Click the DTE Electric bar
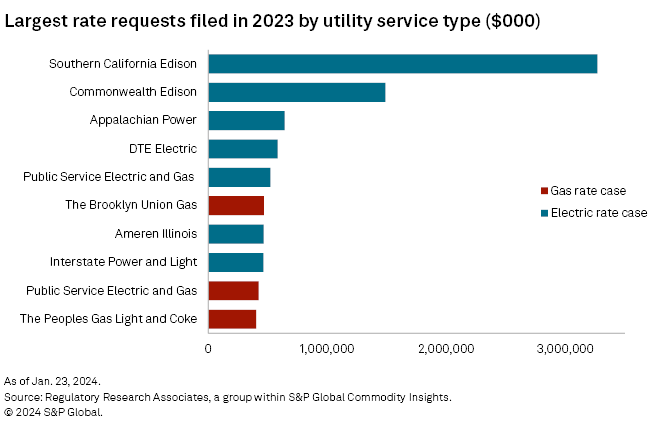Viewport: 660px width, 429px height. (242, 149)
